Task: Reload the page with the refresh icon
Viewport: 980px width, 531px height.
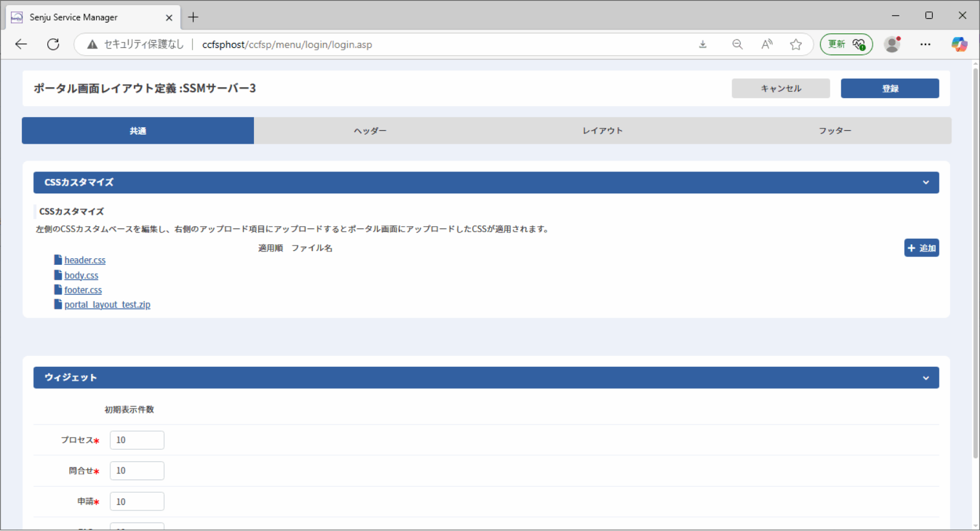Action: 53,44
